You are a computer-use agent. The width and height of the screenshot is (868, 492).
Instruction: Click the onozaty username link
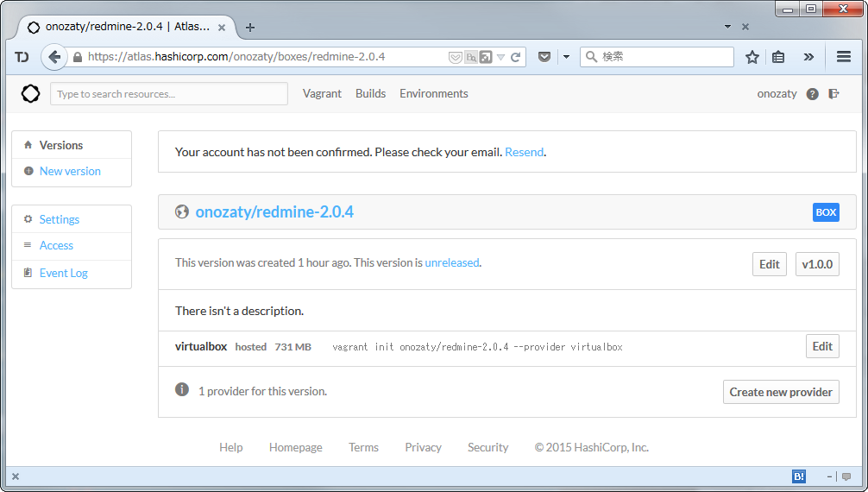pyautogui.click(x=777, y=93)
